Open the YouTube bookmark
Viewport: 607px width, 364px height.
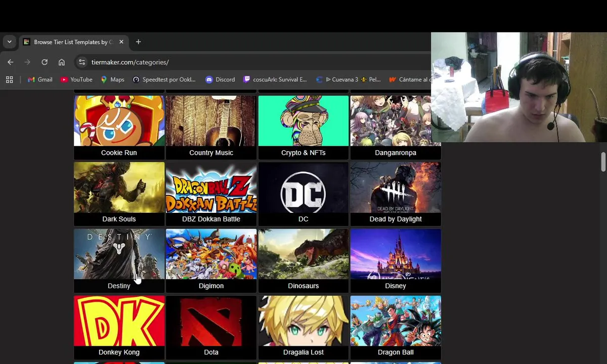point(76,79)
